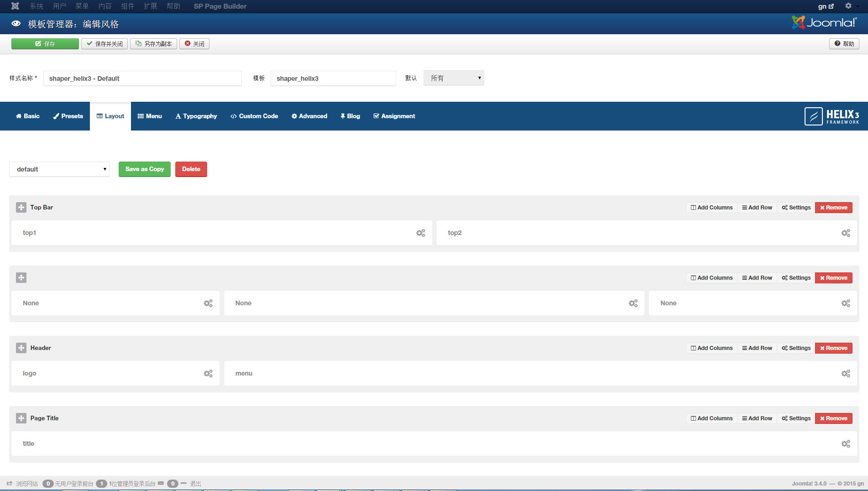The image size is (868, 491).
Task: Open the default layout dropdown
Action: coord(59,169)
